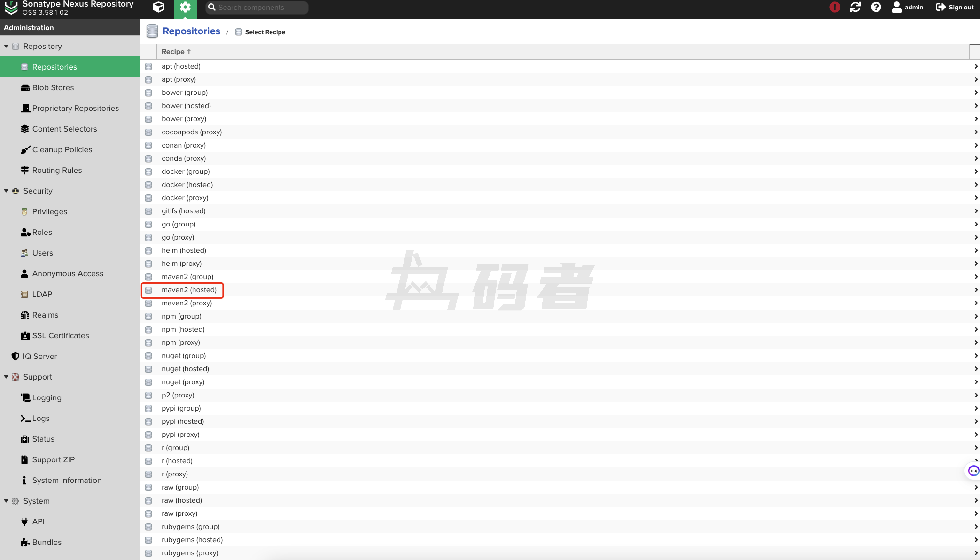Select the Anonymous Access menu item
Viewport: 980px width, 560px height.
tap(68, 273)
